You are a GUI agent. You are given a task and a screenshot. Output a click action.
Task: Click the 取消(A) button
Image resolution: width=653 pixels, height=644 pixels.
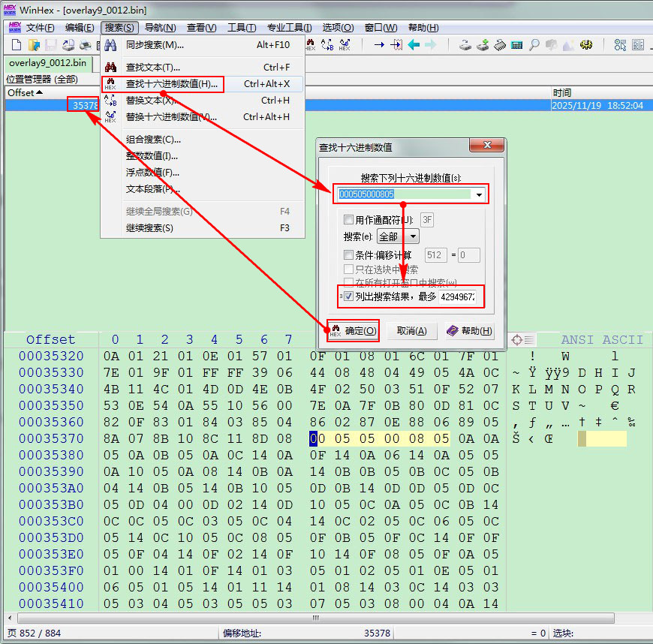[x=412, y=331]
